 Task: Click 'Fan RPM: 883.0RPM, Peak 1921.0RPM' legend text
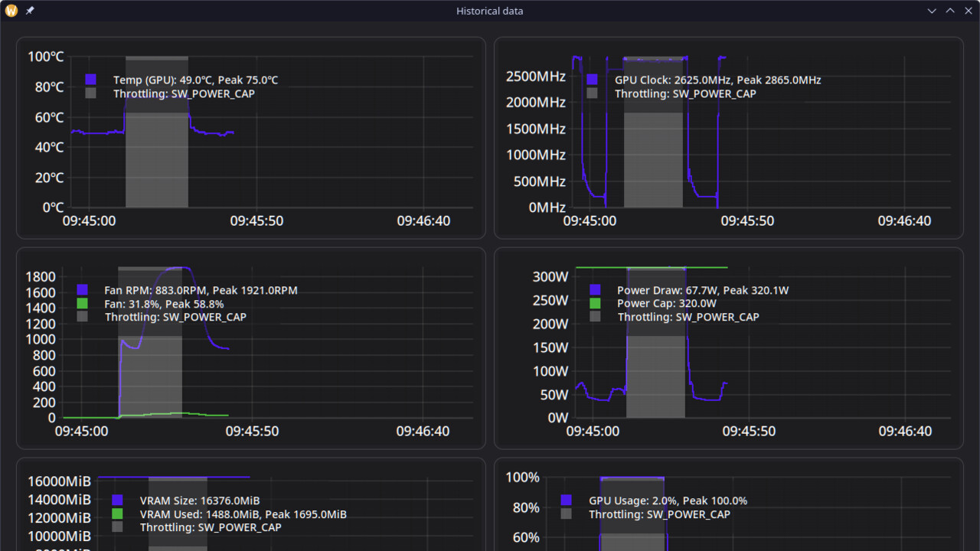click(x=201, y=290)
